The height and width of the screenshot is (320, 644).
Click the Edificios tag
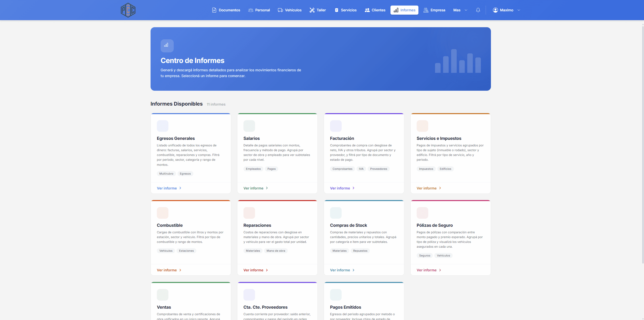pyautogui.click(x=445, y=169)
